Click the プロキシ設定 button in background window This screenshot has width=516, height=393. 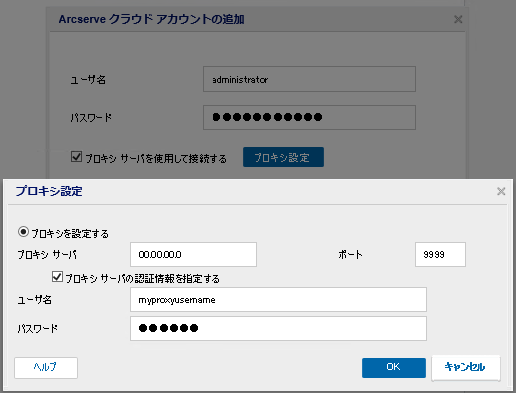click(283, 157)
